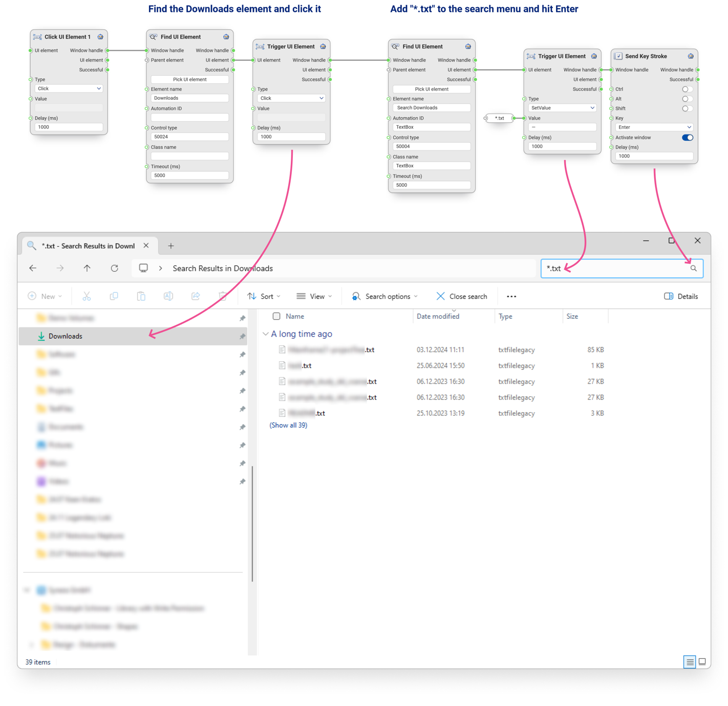Click the Send Key Stroke node icon
728x706 pixels.
pyautogui.click(x=618, y=56)
